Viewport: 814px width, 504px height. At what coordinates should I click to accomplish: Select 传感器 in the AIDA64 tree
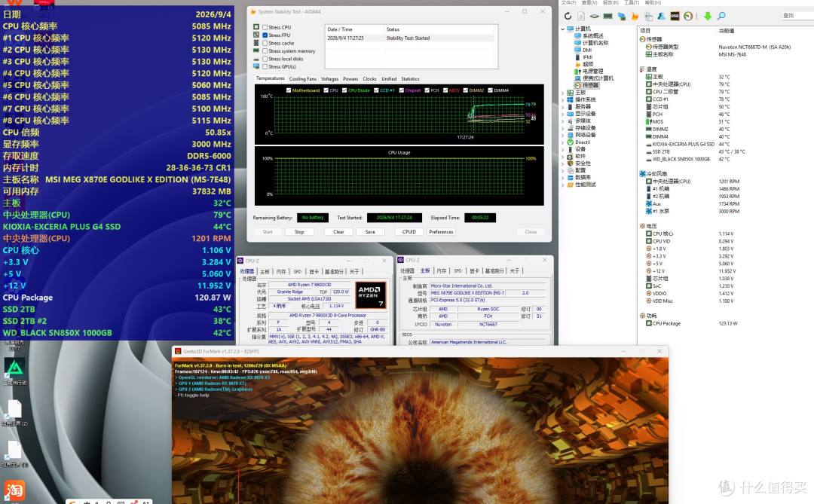coord(586,85)
